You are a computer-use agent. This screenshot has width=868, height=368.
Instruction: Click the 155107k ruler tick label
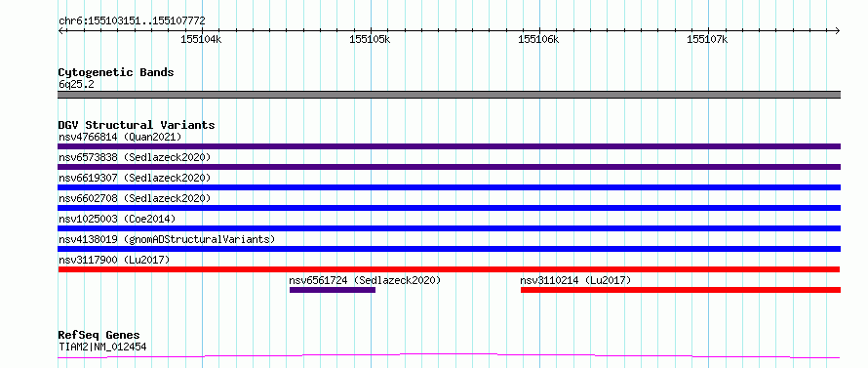pyautogui.click(x=707, y=40)
